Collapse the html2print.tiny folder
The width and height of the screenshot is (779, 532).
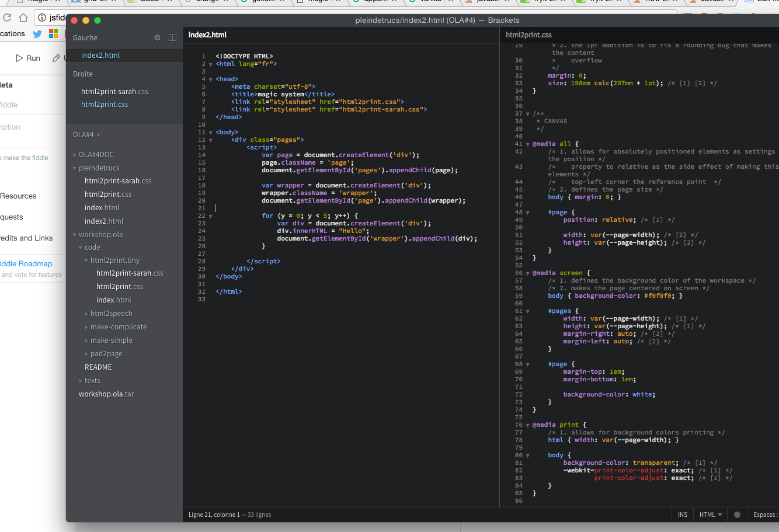pyautogui.click(x=86, y=260)
